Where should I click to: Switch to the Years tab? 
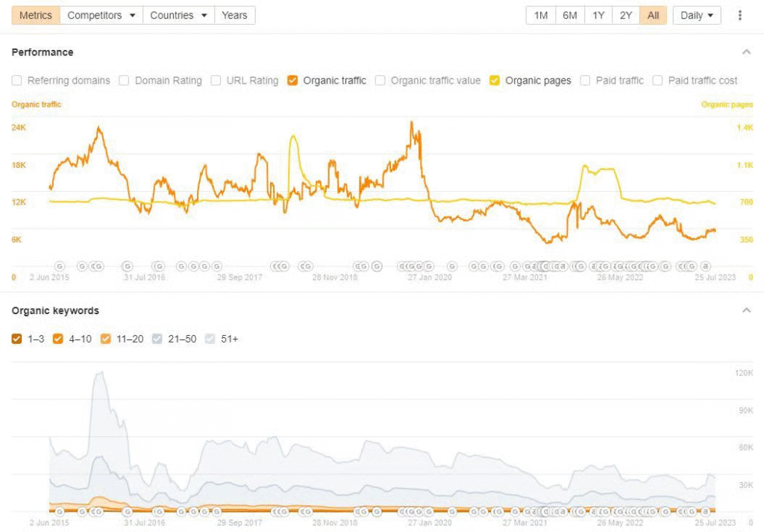coord(234,15)
